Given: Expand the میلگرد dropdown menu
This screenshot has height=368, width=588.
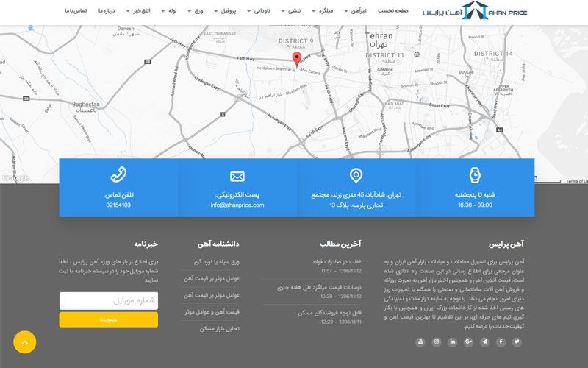Looking at the screenshot, I should coord(322,11).
